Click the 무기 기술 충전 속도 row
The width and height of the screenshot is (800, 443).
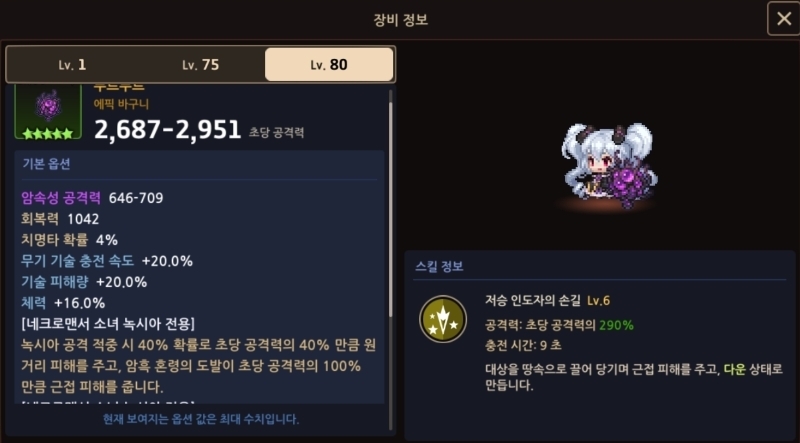107,261
